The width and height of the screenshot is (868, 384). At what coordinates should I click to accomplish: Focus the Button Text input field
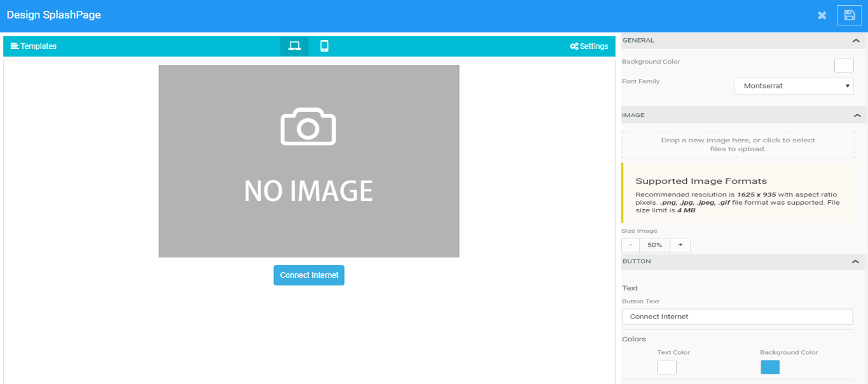point(738,317)
